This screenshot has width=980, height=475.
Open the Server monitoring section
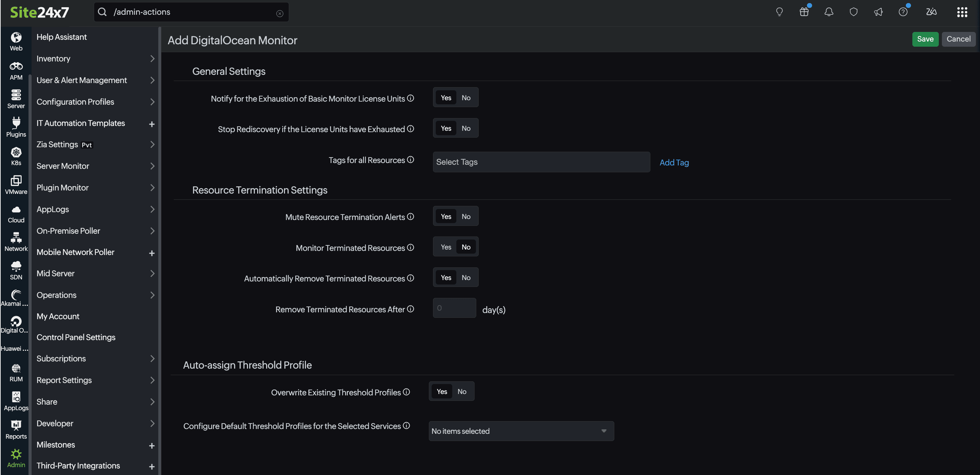[15, 98]
